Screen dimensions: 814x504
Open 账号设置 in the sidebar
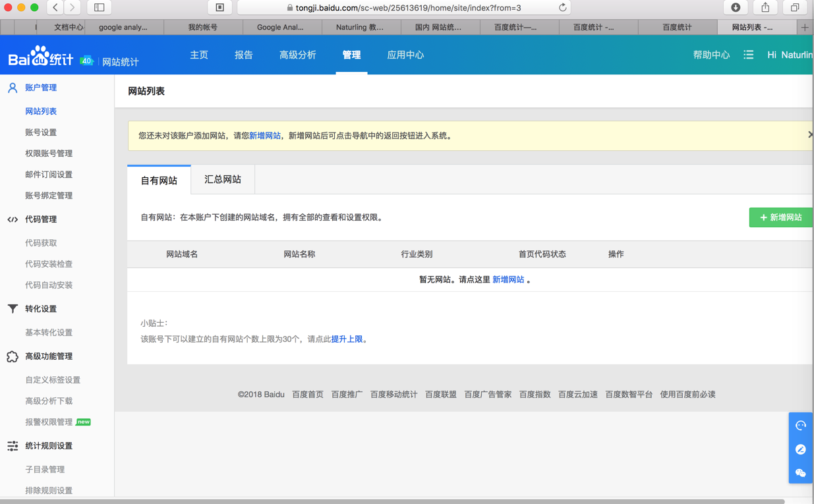[x=41, y=132]
